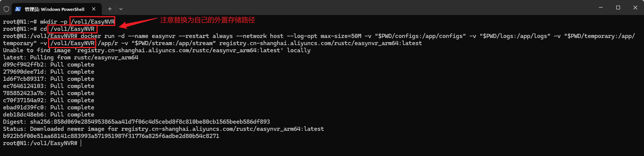Maximize the terminal window
Viewport: 644px width, 156px height.
coord(618,8)
